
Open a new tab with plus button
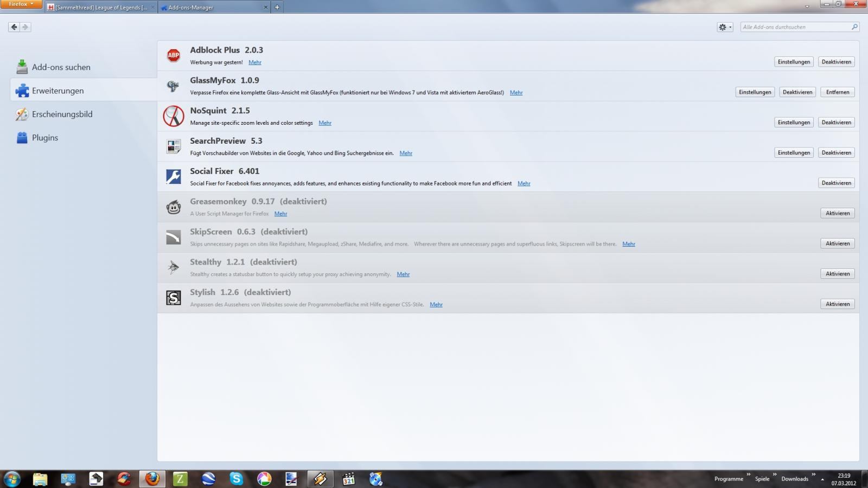(277, 7)
